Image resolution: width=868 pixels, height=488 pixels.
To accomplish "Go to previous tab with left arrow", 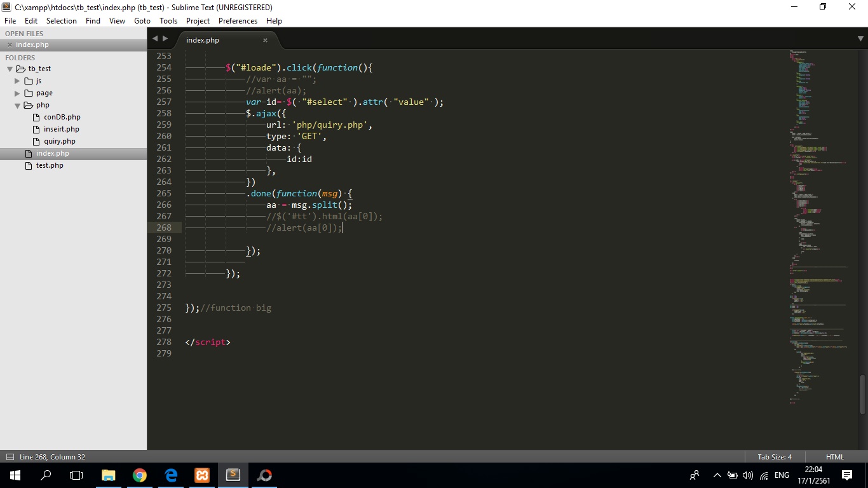I will pyautogui.click(x=154, y=39).
